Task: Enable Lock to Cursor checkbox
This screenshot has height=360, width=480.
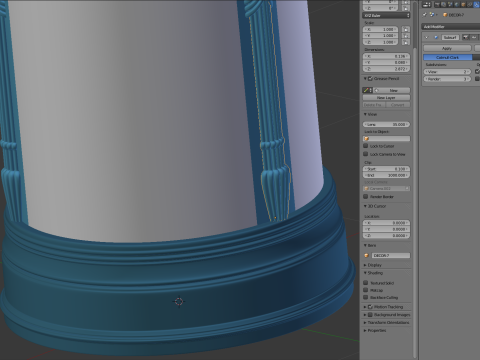Action: pyautogui.click(x=366, y=146)
